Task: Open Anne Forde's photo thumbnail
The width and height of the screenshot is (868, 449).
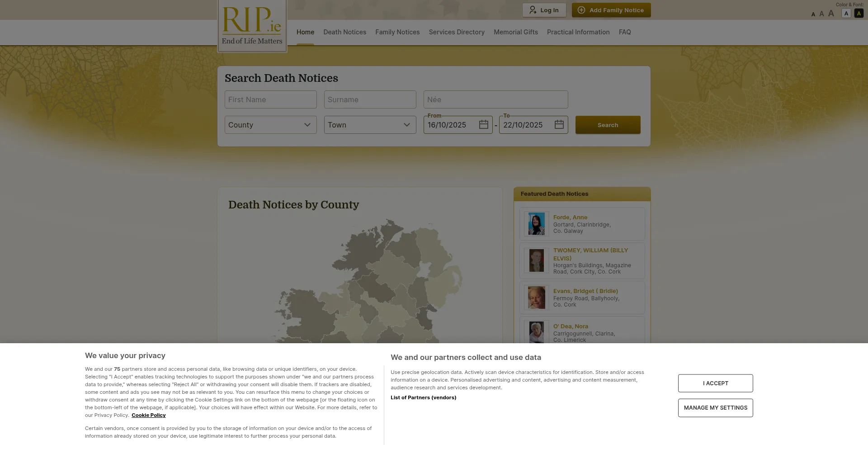Action: (x=536, y=224)
